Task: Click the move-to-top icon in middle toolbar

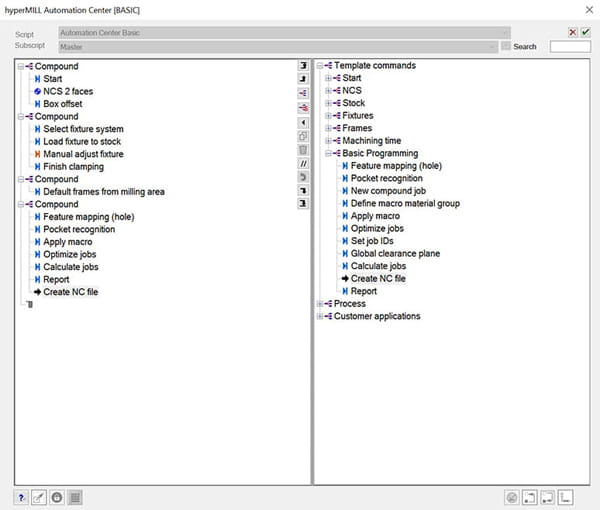Action: 303,65
